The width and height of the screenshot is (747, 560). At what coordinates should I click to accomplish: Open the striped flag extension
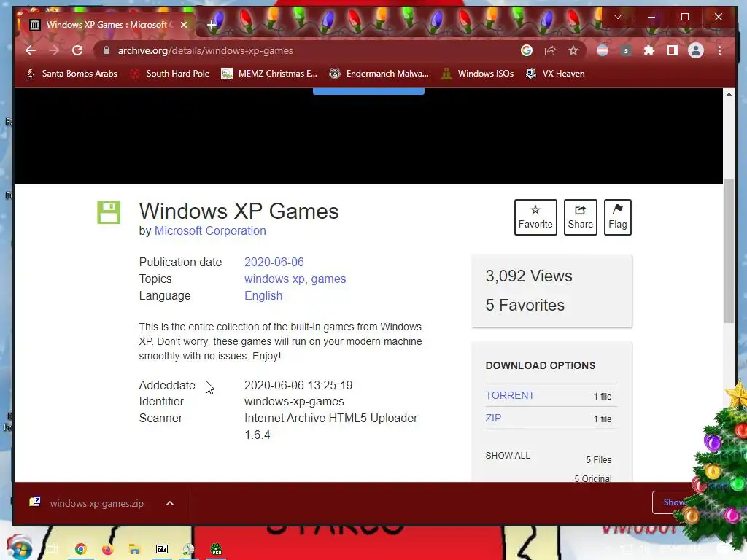tap(602, 50)
